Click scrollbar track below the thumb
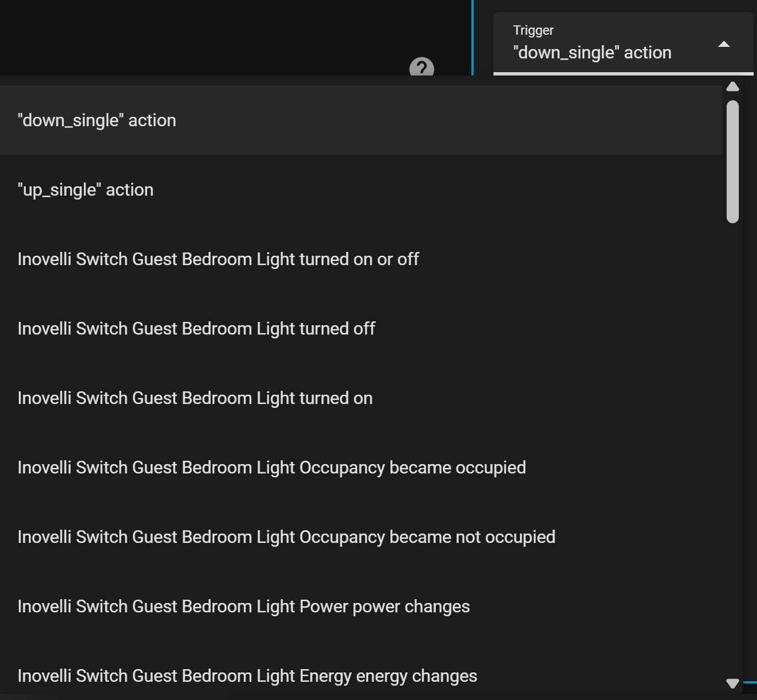Screen dimensions: 757x700 coord(732,441)
